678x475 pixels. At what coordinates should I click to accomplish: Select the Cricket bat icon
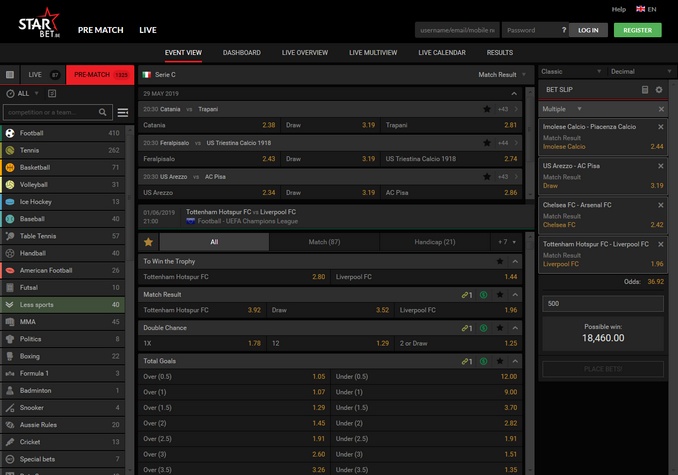pyautogui.click(x=10, y=442)
